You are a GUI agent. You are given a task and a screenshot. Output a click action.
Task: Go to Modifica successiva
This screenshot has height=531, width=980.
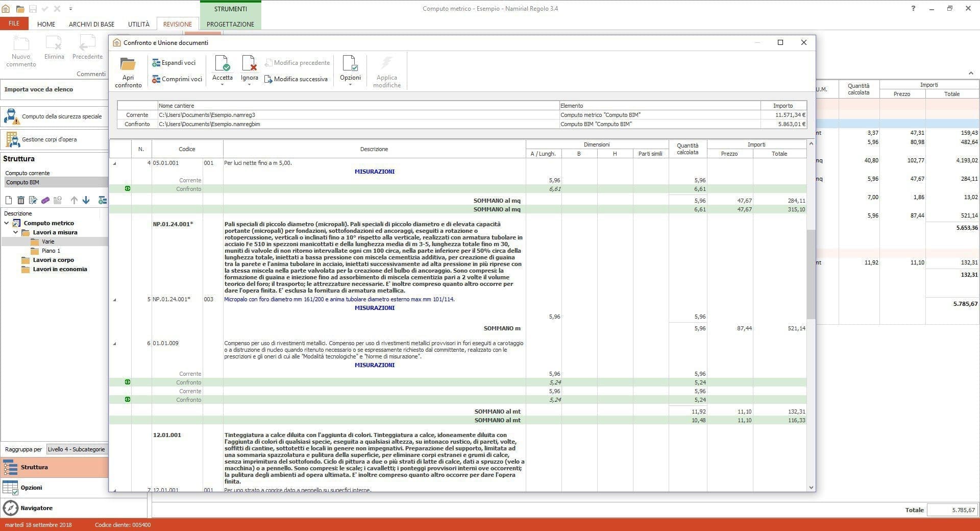tap(296, 79)
